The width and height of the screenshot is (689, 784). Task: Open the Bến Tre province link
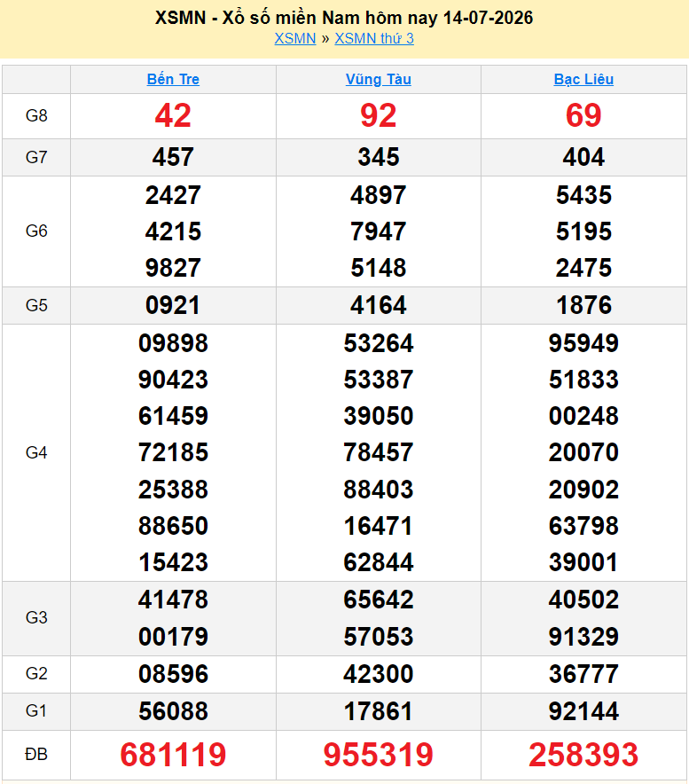click(173, 79)
